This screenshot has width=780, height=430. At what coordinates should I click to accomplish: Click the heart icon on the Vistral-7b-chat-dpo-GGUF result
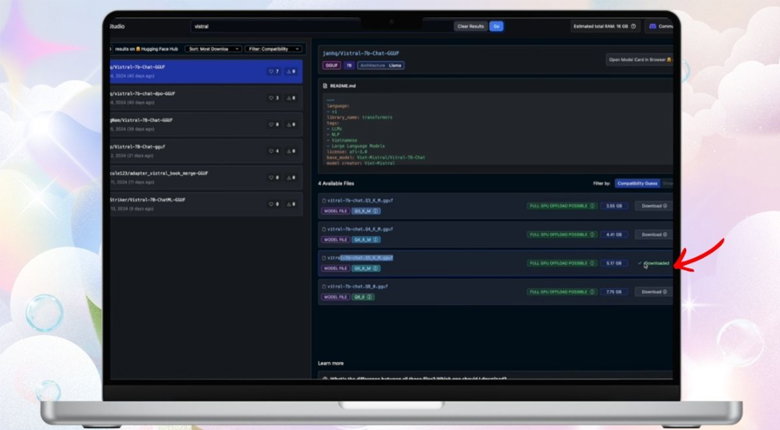[271, 98]
